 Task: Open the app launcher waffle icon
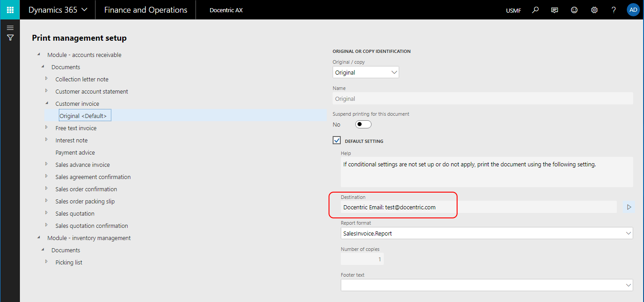point(10,10)
